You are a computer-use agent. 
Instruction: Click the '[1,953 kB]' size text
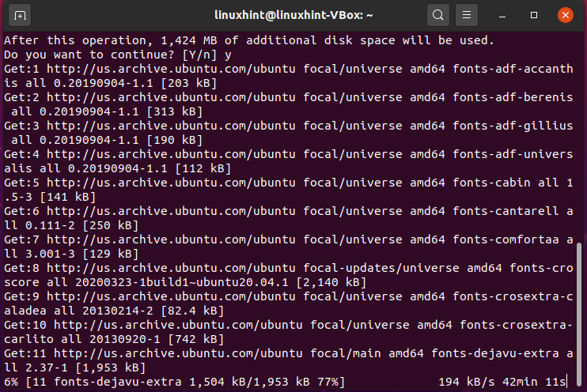coord(111,367)
